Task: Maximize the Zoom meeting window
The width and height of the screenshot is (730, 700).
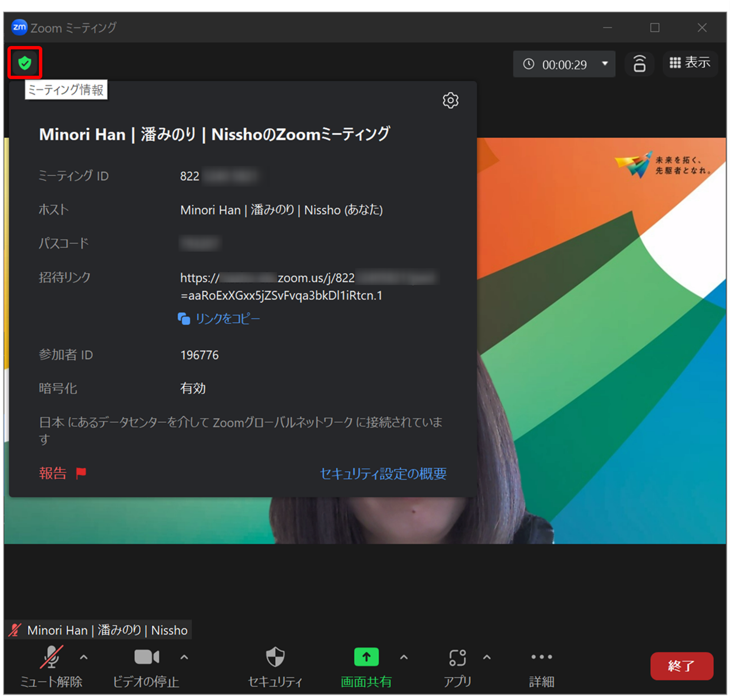Action: (x=654, y=27)
